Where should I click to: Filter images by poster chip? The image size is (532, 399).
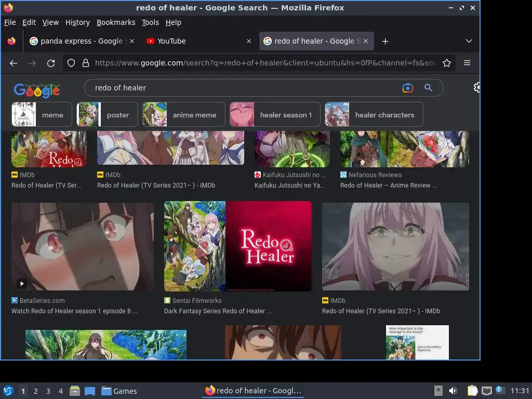pos(107,115)
